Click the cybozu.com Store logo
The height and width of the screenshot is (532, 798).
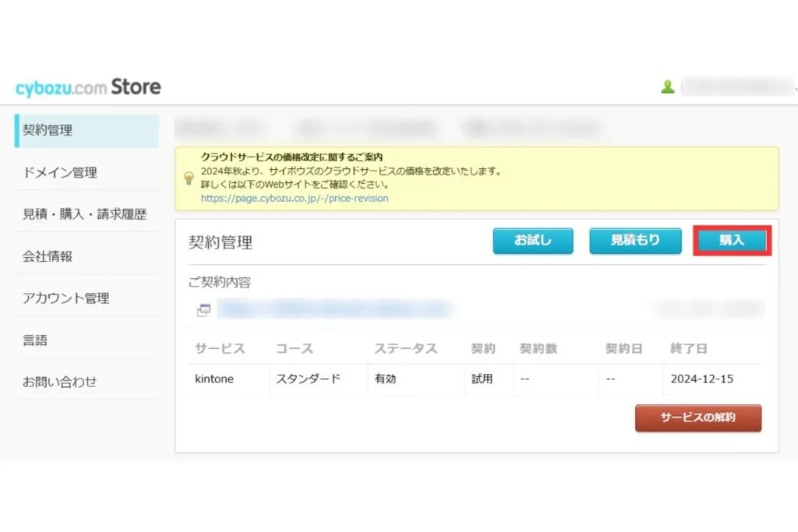pos(88,87)
